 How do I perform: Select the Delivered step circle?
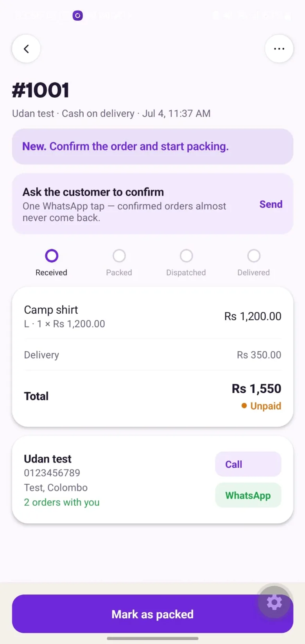click(x=254, y=256)
